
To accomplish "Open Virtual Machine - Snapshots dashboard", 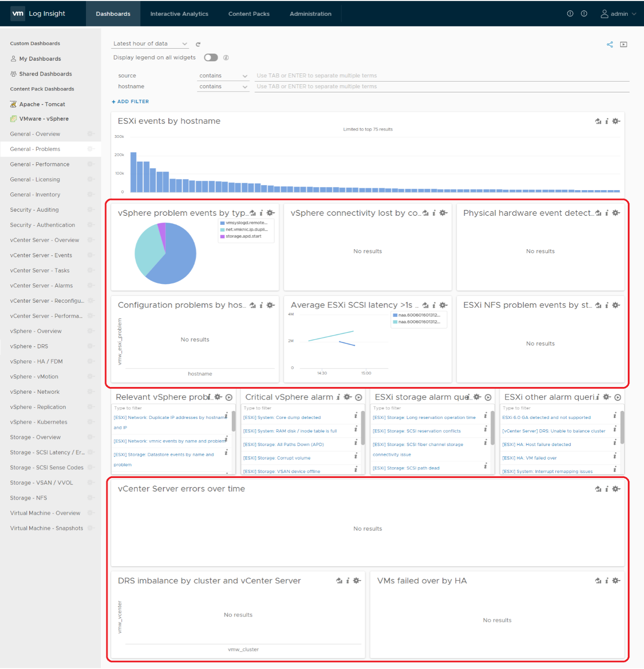I will point(46,528).
